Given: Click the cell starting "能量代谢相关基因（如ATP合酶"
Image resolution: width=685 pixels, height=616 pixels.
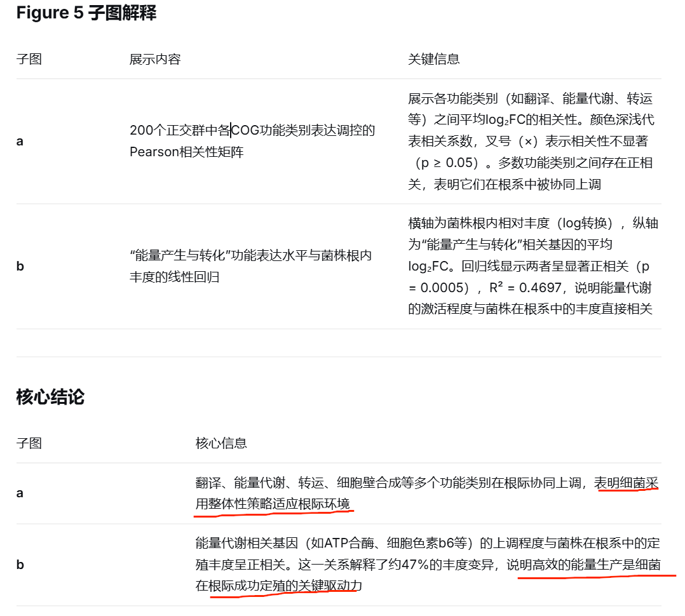Looking at the screenshot, I should tap(428, 565).
